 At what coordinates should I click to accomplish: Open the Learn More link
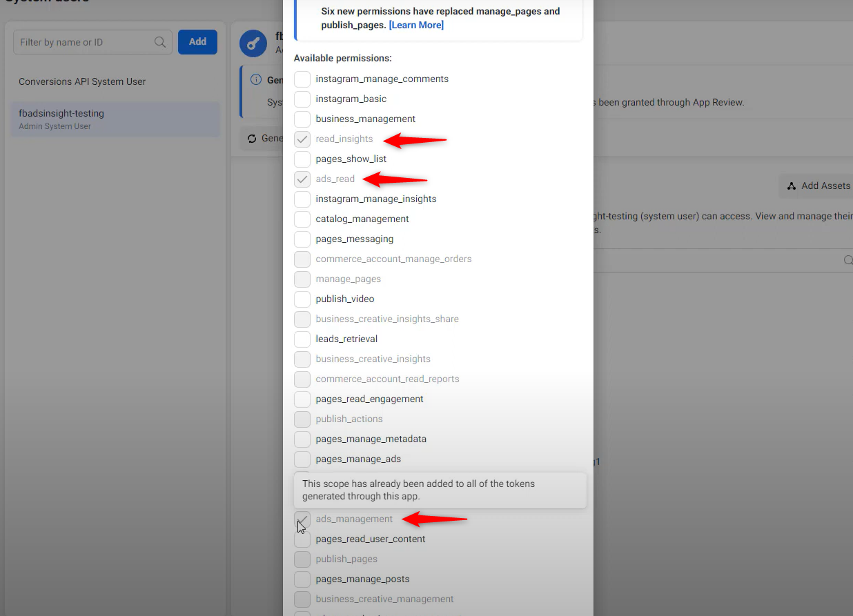tap(416, 25)
